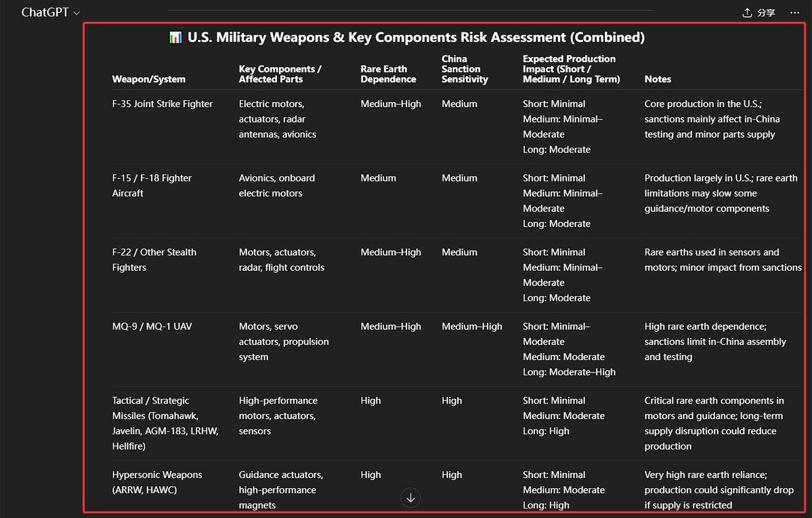
Task: Click F-35 row 'Long: Moderate' impact text
Action: click(557, 149)
